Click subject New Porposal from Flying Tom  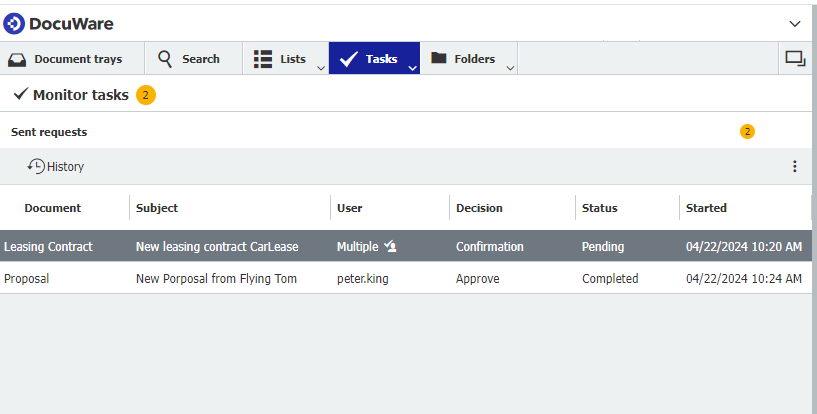coord(216,279)
